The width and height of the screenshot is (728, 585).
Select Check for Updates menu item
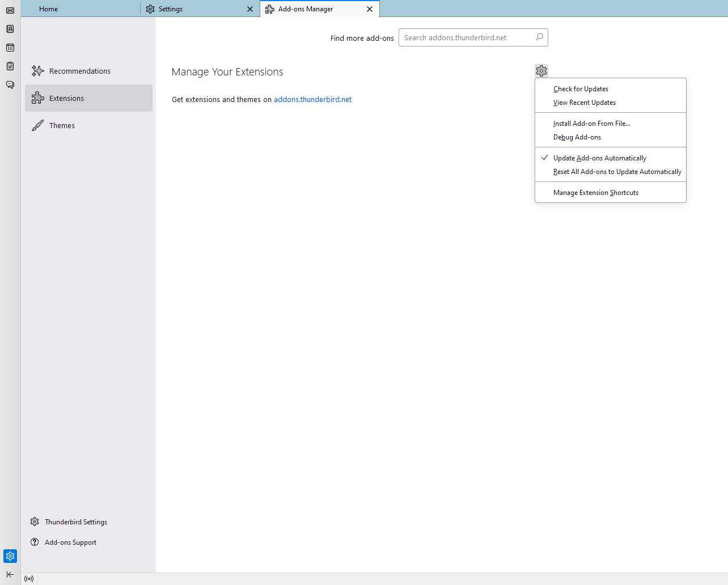581,89
